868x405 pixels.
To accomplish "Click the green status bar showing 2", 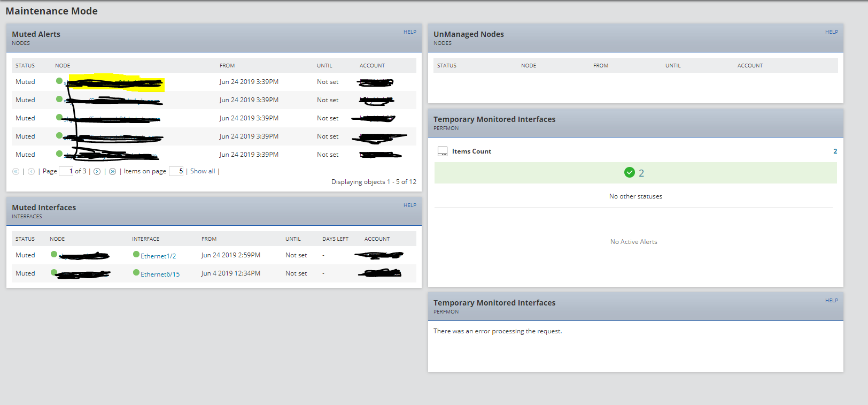I will coord(635,173).
